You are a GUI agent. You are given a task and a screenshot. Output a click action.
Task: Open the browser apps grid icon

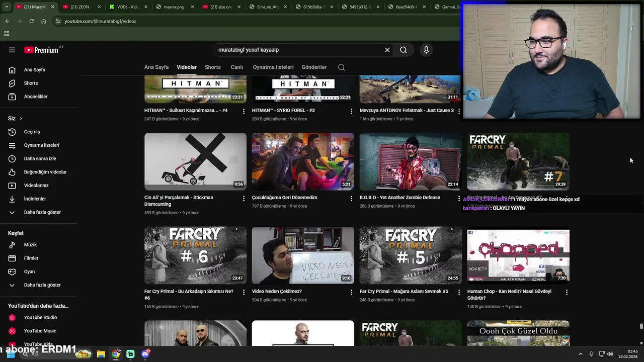pyautogui.click(x=7, y=34)
